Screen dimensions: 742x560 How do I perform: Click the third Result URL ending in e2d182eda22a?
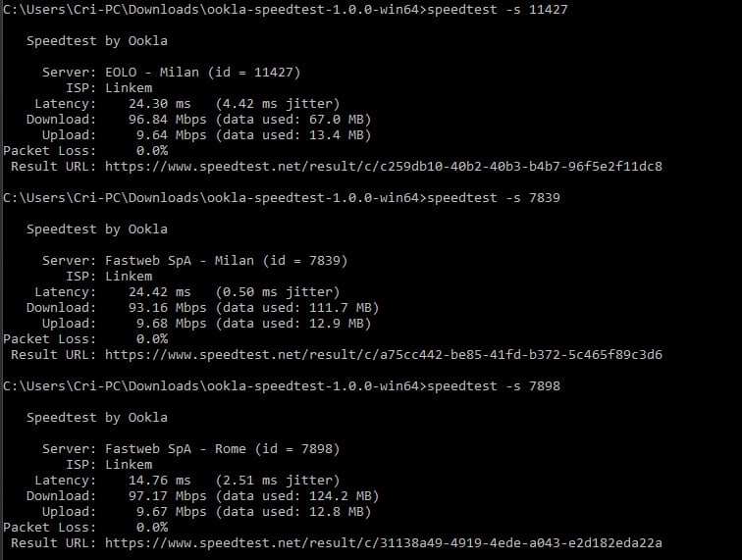(384, 543)
